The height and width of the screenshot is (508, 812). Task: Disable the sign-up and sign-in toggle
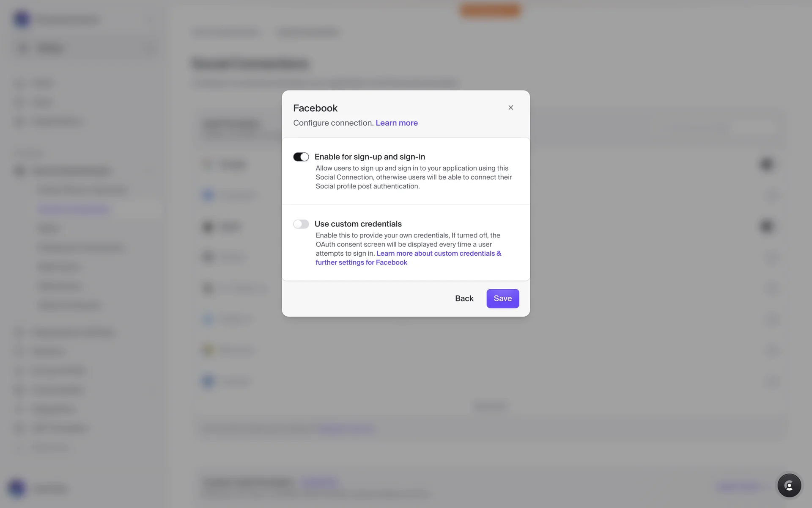coord(301,157)
